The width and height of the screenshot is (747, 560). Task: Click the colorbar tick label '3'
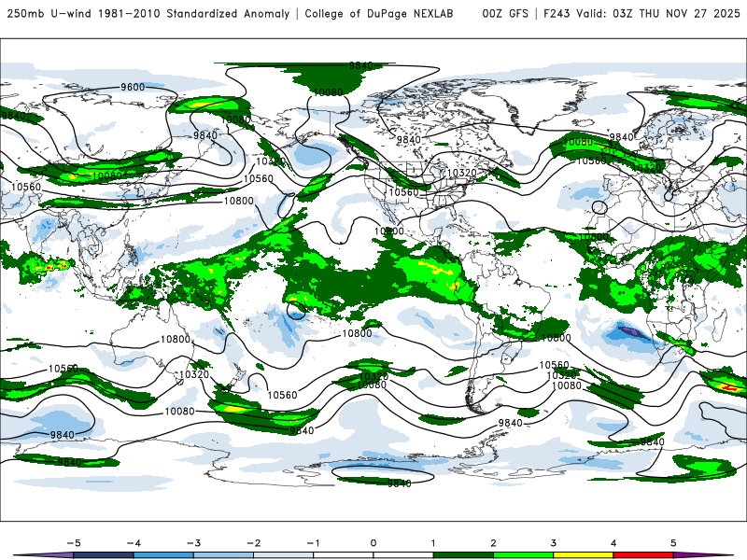pos(553,543)
